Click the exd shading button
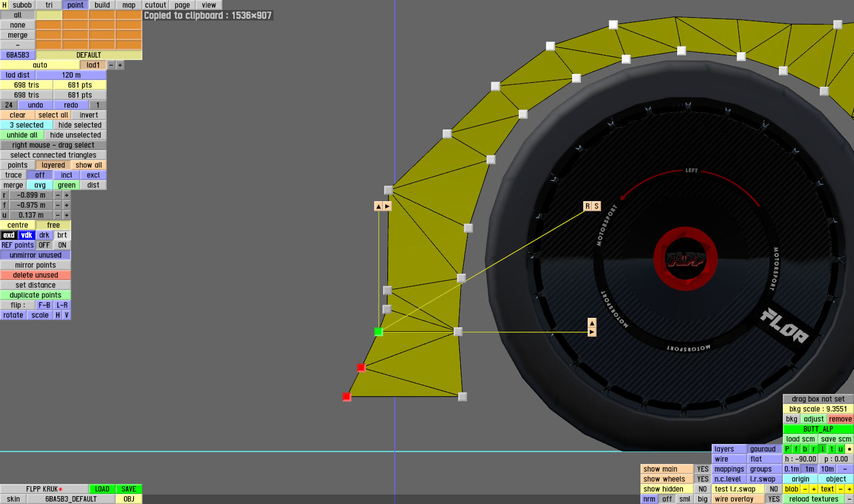The width and height of the screenshot is (854, 504). tap(9, 235)
